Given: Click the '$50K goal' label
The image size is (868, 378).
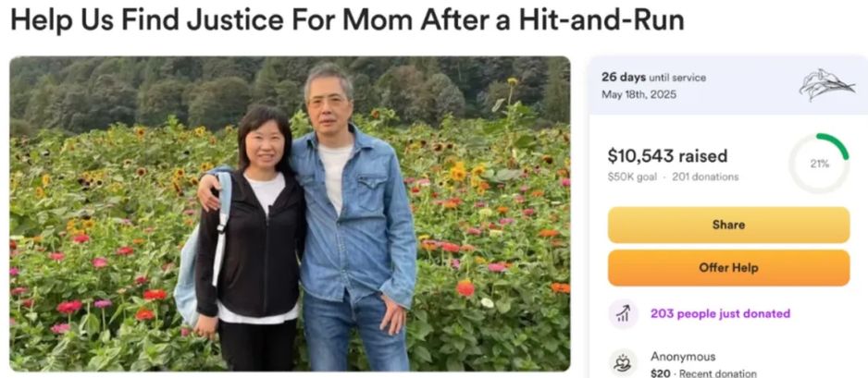Looking at the screenshot, I should coord(632,177).
